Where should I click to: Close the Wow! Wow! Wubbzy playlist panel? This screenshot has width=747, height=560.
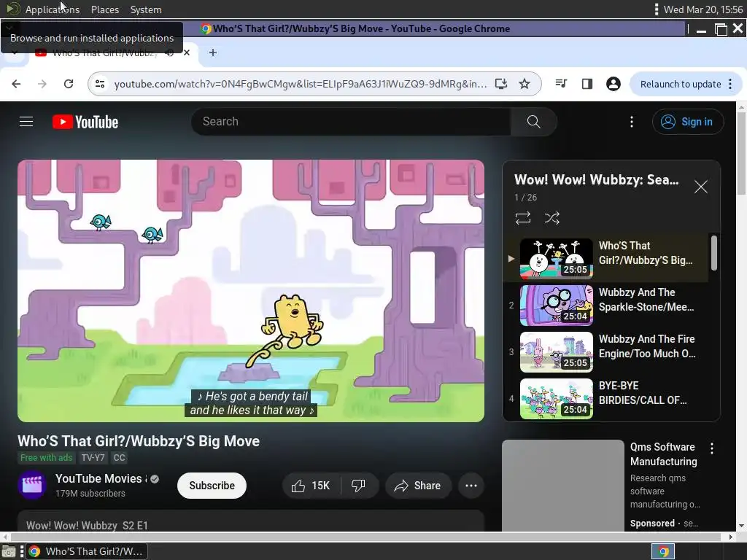click(701, 187)
